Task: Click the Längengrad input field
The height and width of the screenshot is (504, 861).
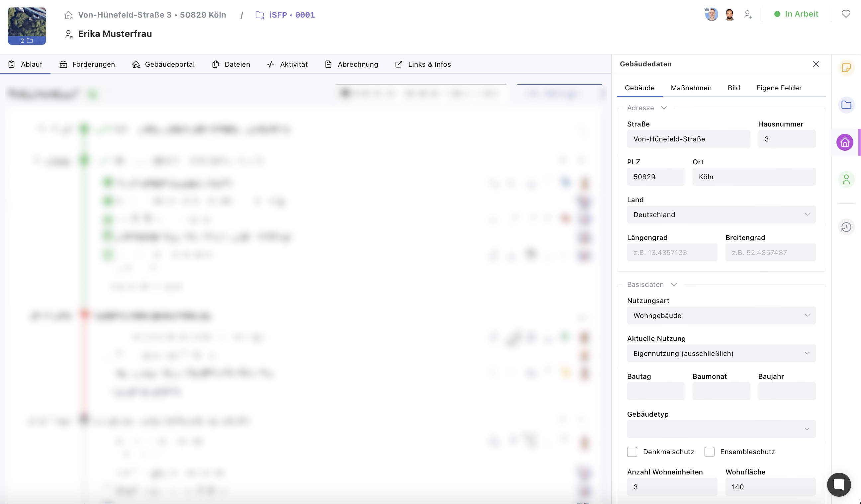Action: [x=672, y=252]
